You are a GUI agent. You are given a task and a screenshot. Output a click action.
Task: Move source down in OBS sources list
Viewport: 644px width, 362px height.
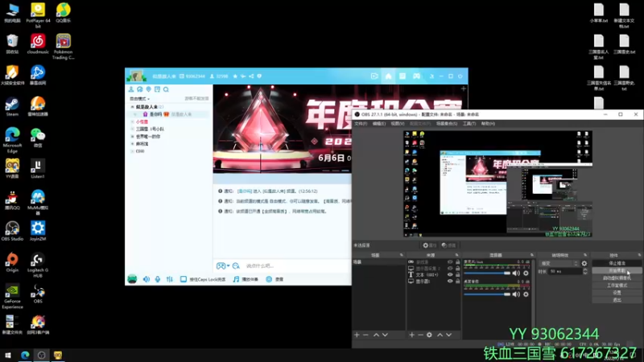click(449, 335)
